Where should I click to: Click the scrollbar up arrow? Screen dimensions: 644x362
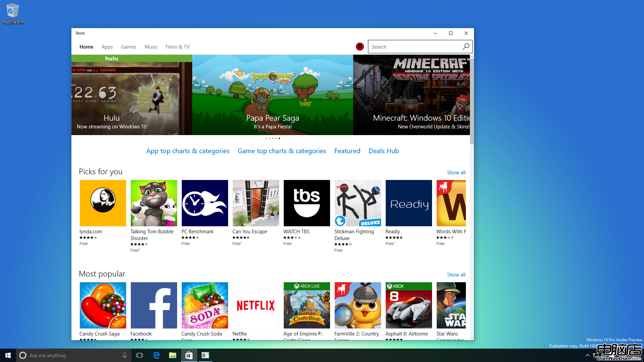[472, 57]
